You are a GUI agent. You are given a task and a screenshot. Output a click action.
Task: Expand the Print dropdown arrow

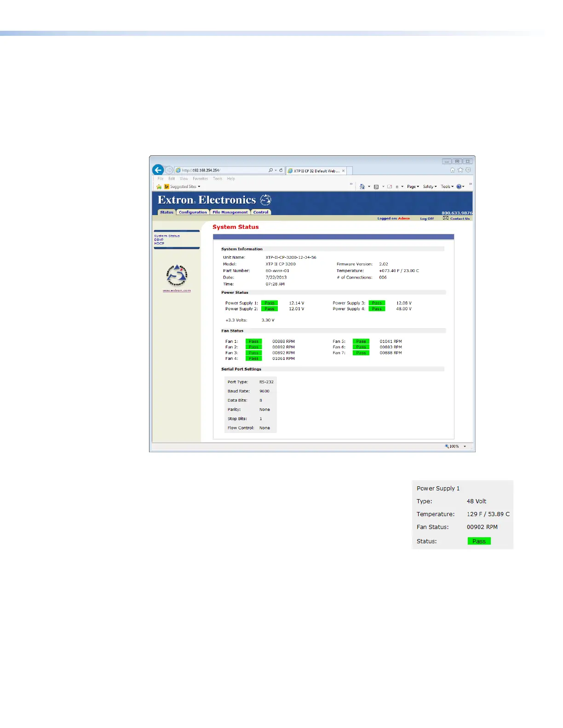click(402, 187)
